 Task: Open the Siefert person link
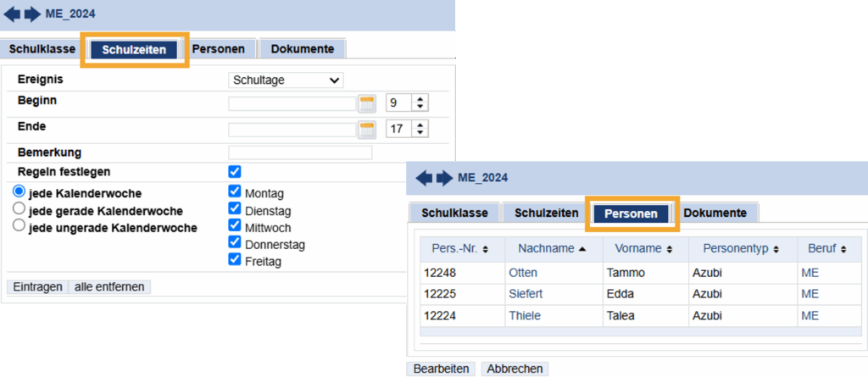(525, 294)
